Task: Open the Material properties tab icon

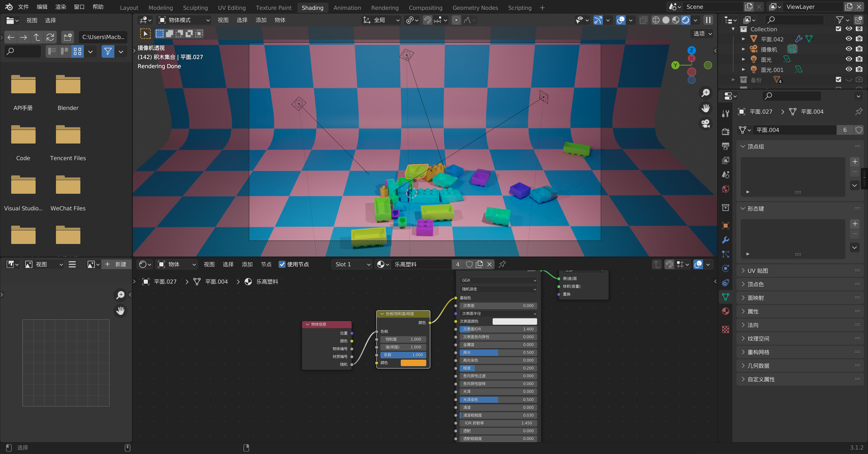Action: point(726,311)
